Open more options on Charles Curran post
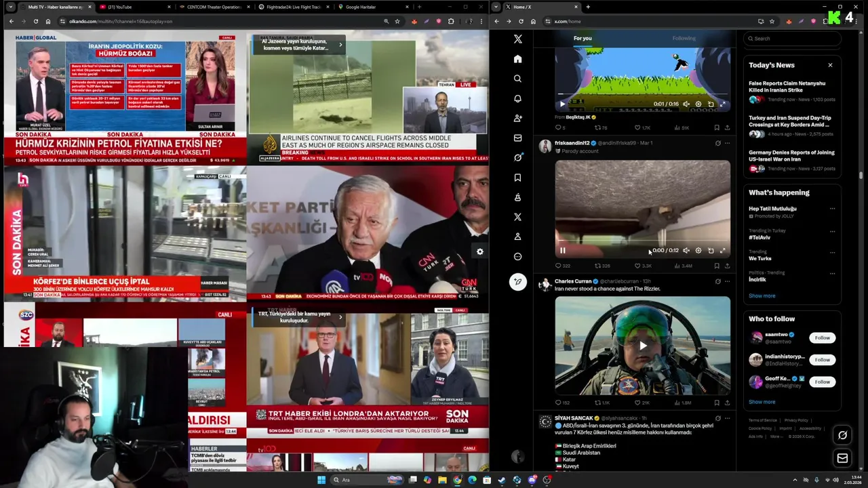868x488 pixels. 727,281
